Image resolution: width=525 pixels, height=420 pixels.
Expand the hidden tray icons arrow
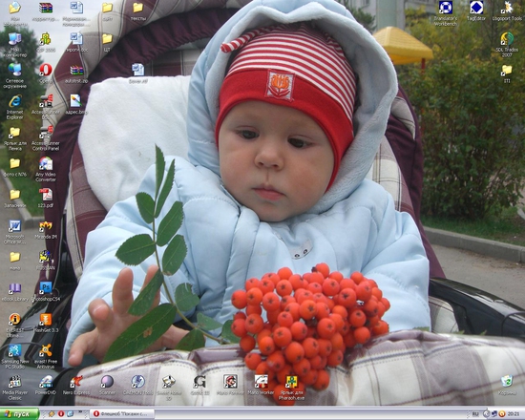pyautogui.click(x=486, y=414)
